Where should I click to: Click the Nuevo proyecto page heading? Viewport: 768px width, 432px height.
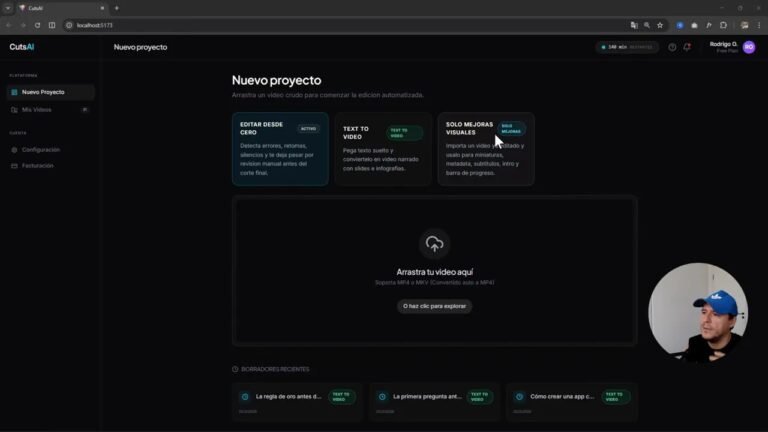point(277,80)
